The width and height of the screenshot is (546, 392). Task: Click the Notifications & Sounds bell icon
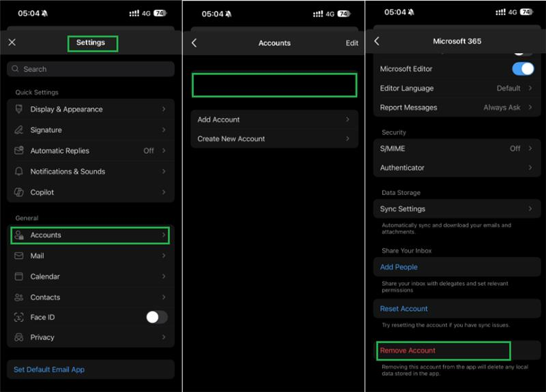coord(19,171)
